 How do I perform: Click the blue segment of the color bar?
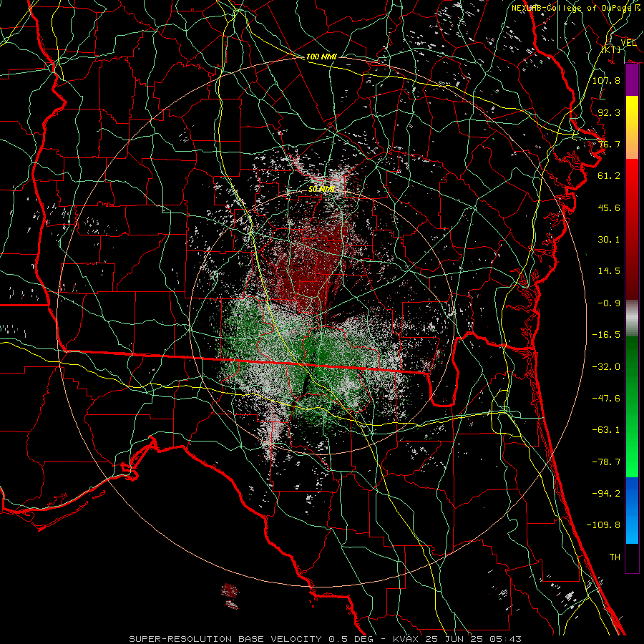632,510
